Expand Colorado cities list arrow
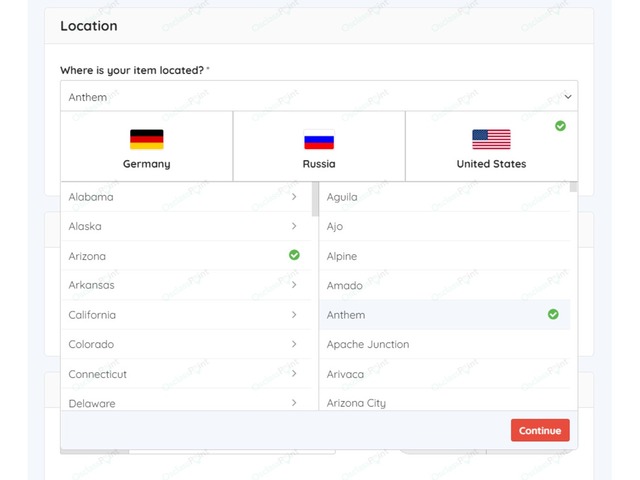The image size is (640, 480). 294,344
